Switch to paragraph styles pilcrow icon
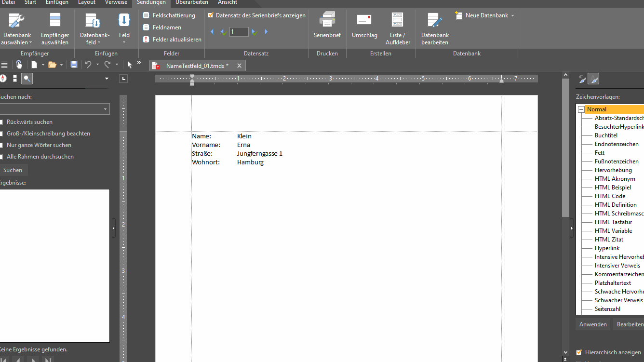 (582, 79)
